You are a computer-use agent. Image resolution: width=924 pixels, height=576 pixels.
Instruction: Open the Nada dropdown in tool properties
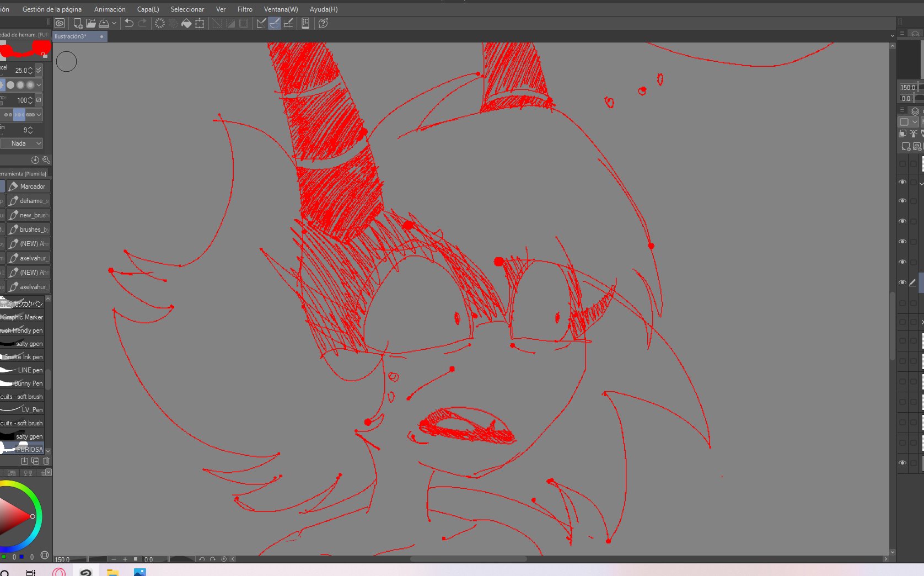click(x=22, y=143)
